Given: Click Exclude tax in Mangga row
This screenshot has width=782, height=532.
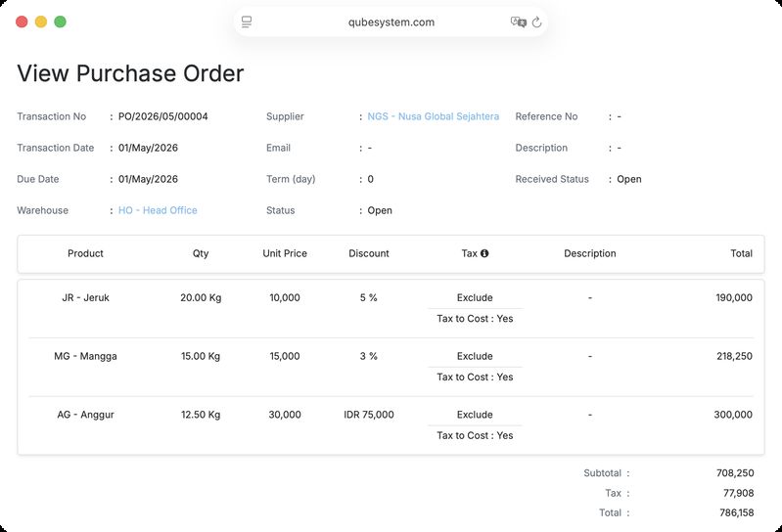Looking at the screenshot, I should pyautogui.click(x=475, y=356).
